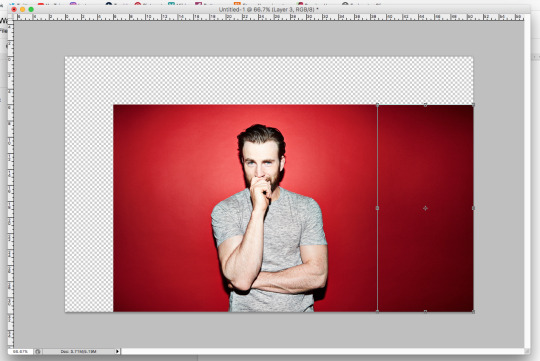The width and height of the screenshot is (540, 361).
Task: Click the middle-left transform handle
Action: [377, 208]
